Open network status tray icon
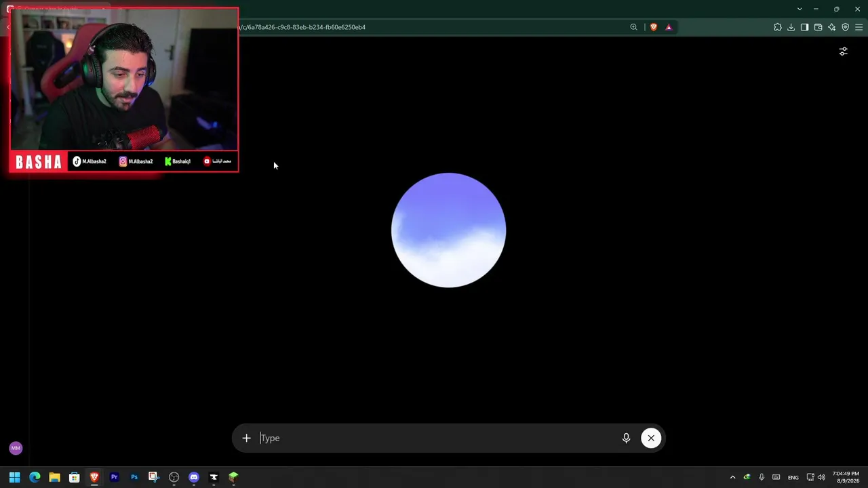The height and width of the screenshot is (488, 868). [810, 477]
